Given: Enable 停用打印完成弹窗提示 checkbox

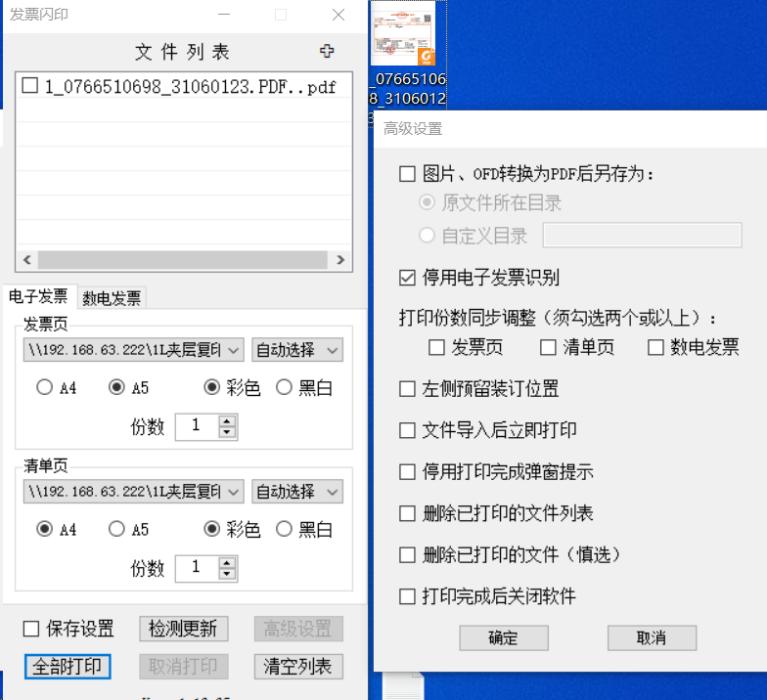Looking at the screenshot, I should pos(407,471).
